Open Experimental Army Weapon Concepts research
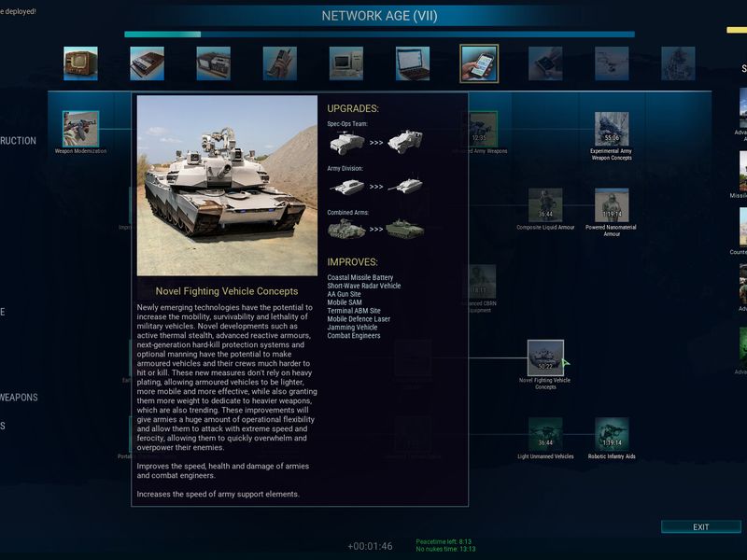This screenshot has height=560, width=747. tap(612, 129)
